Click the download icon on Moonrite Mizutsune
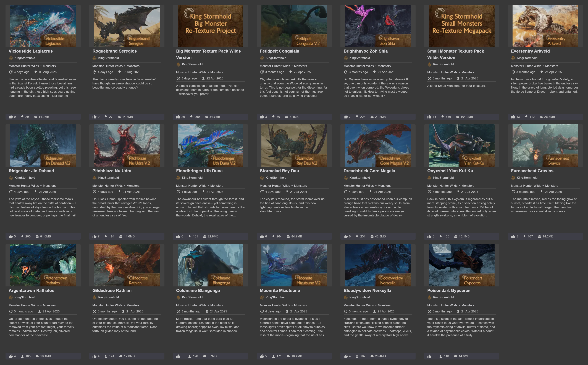 pyautogui.click(x=273, y=356)
